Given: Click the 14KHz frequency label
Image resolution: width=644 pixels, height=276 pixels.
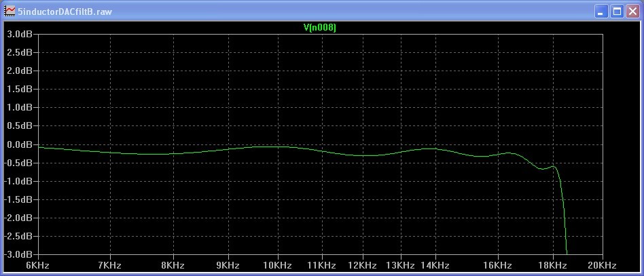Looking at the screenshot, I should click(x=435, y=265).
